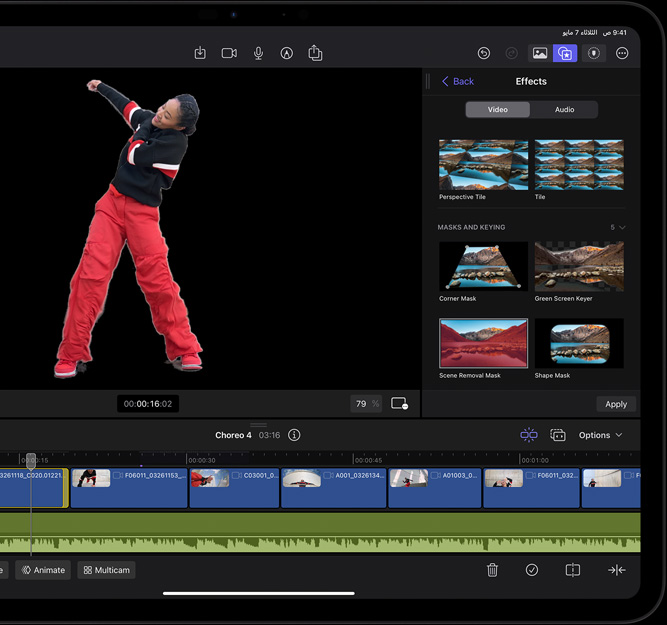The image size is (667, 625).
Task: Select the Video effects tab
Action: tap(497, 109)
